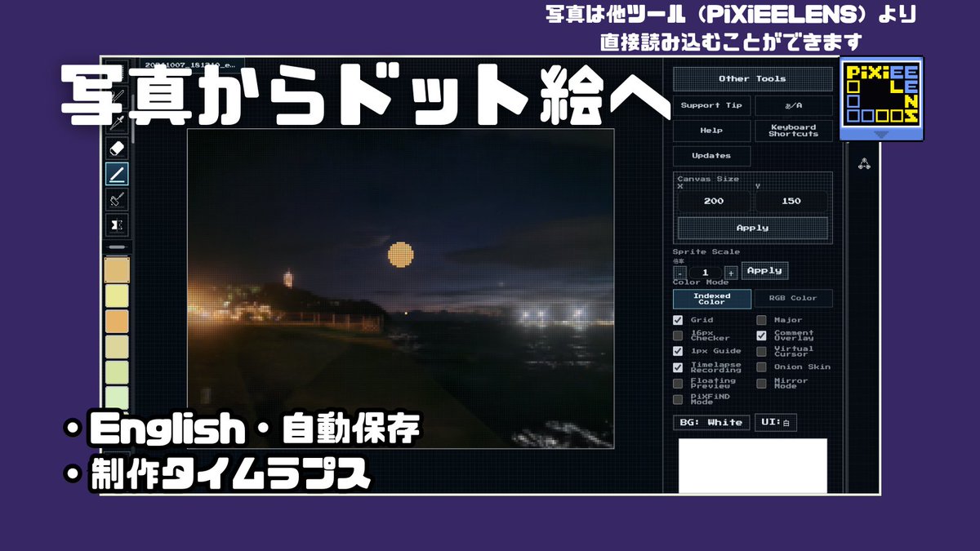
Task: Expand the arrow below PiXiEELENS logo
Action: pyautogui.click(x=880, y=135)
